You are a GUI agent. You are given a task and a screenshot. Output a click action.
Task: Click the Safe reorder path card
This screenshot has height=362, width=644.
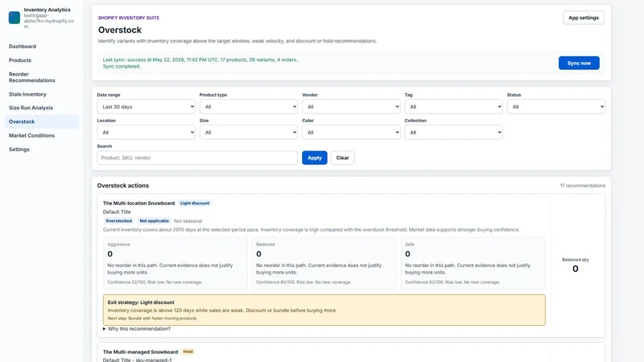tap(473, 263)
